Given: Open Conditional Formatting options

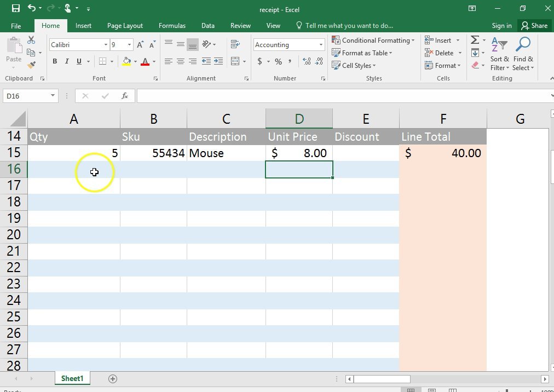Looking at the screenshot, I should [x=373, y=40].
